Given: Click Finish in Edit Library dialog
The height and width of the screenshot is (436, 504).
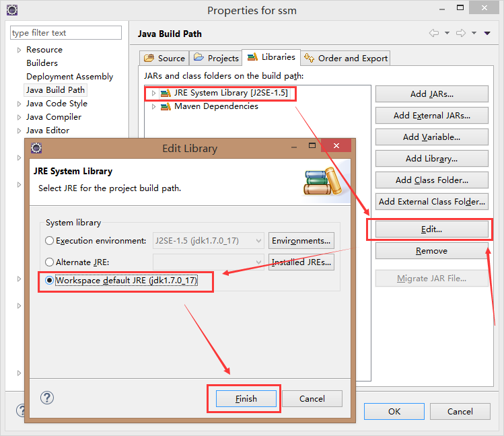Looking at the screenshot, I should [x=246, y=399].
